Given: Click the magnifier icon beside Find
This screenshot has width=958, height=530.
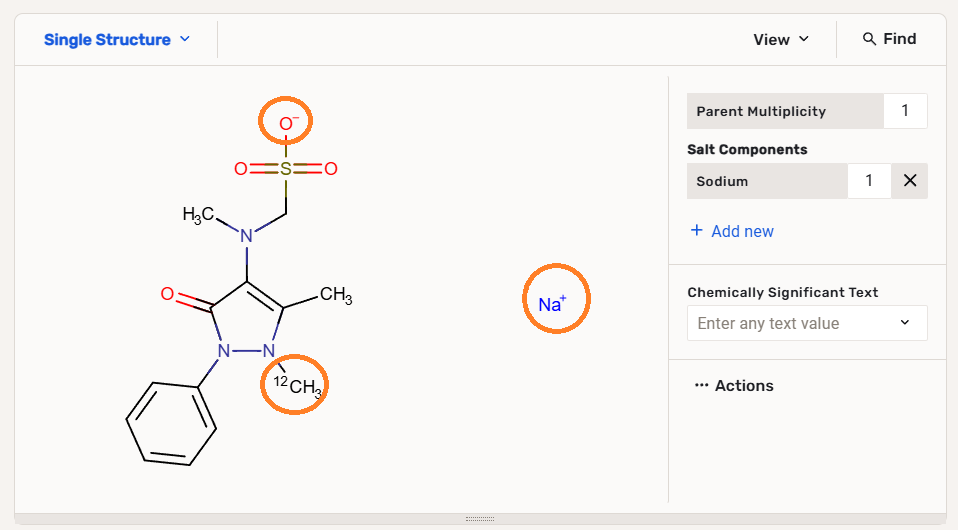Looking at the screenshot, I should click(x=869, y=39).
